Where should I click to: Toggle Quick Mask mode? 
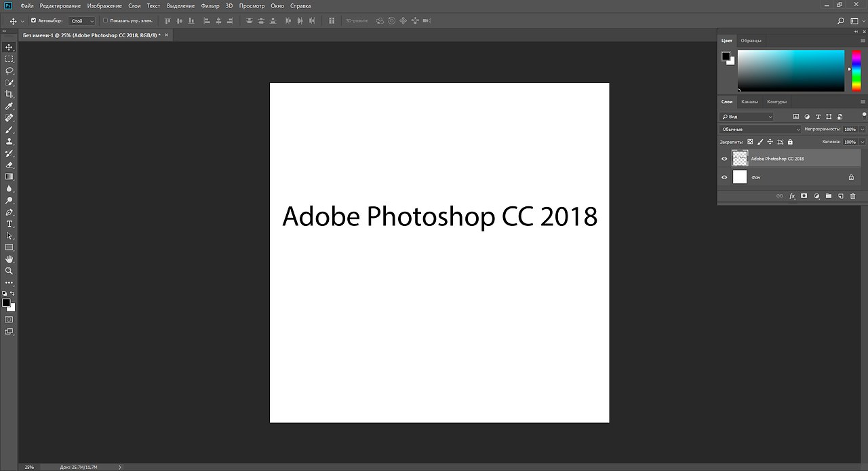click(9, 319)
